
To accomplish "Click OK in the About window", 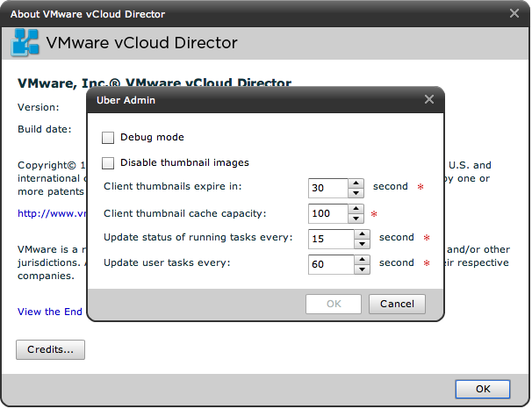I will [483, 389].
